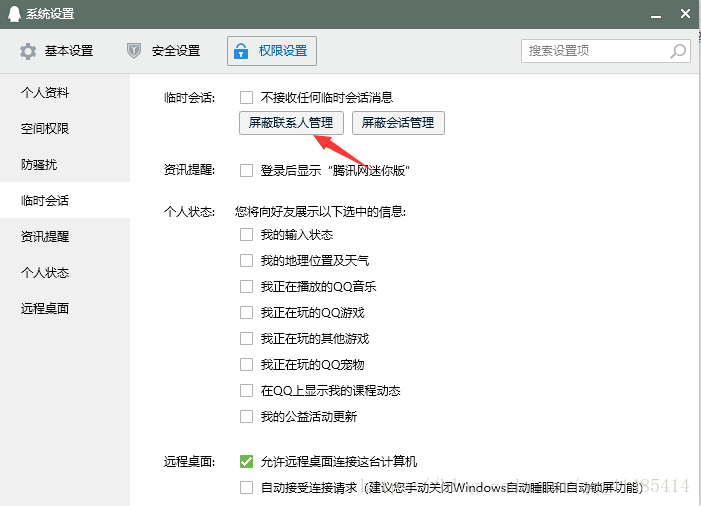Viewport: 701px width, 506px height.
Task: Close the 系统设置 window
Action: click(685, 14)
